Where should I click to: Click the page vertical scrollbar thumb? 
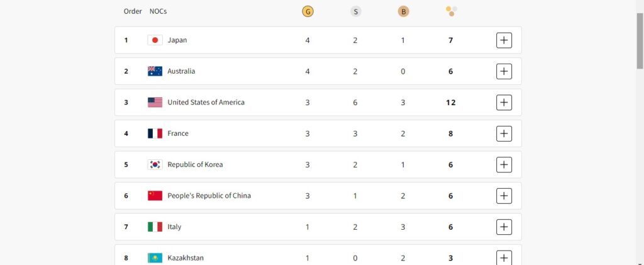(640, 41)
